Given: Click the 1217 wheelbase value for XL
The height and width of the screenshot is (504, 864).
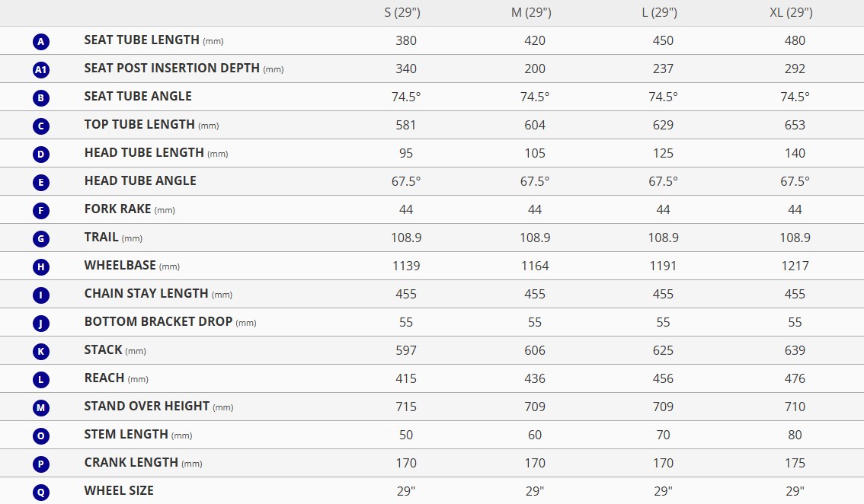Looking at the screenshot, I should tap(795, 266).
